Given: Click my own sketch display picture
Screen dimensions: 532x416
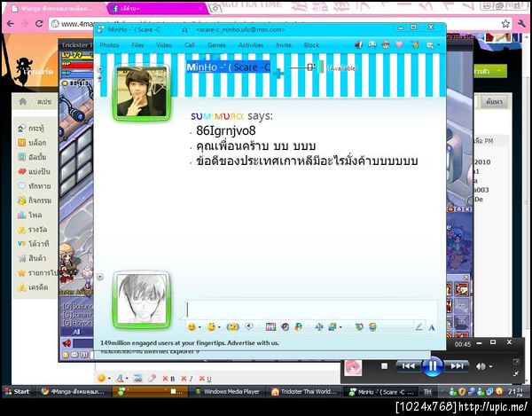Looking at the screenshot, I should [x=142, y=300].
